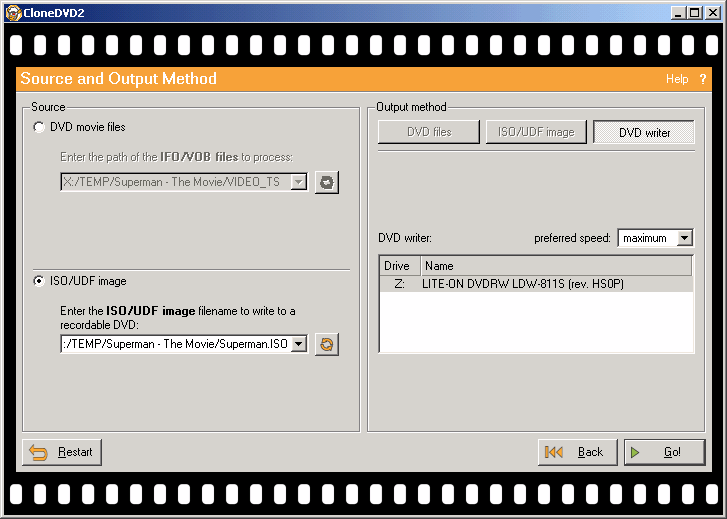Open the IFO/VOB files path dropdown arrow
727x519 pixels.
coord(299,182)
